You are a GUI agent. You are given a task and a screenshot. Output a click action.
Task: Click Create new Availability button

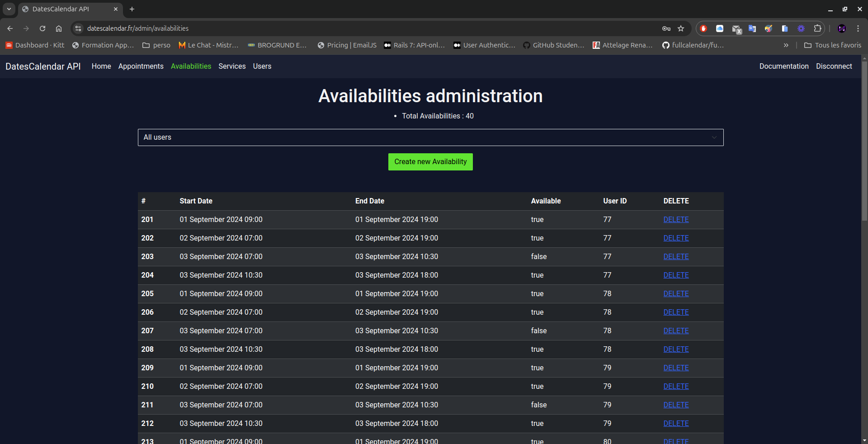(x=430, y=162)
